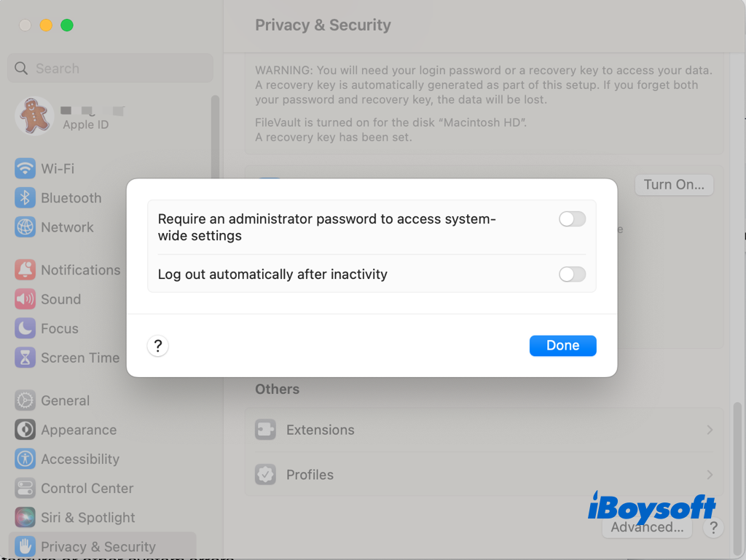Select the Focus moon icon

click(25, 328)
